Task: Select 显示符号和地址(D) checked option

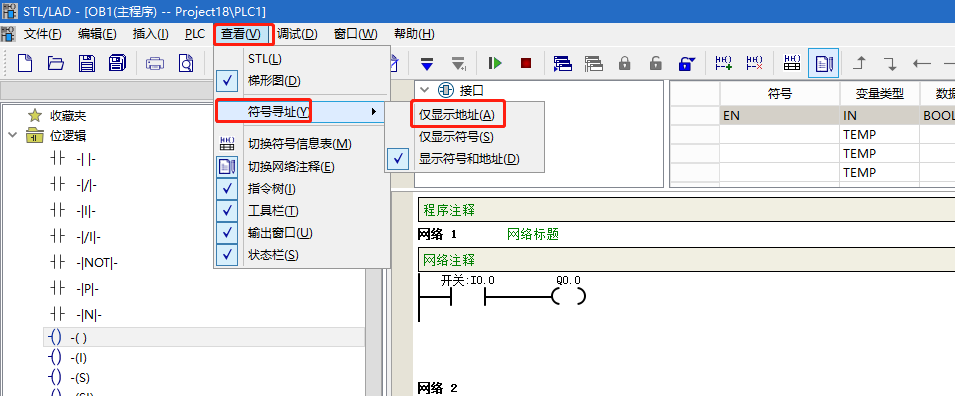Action: coord(465,159)
